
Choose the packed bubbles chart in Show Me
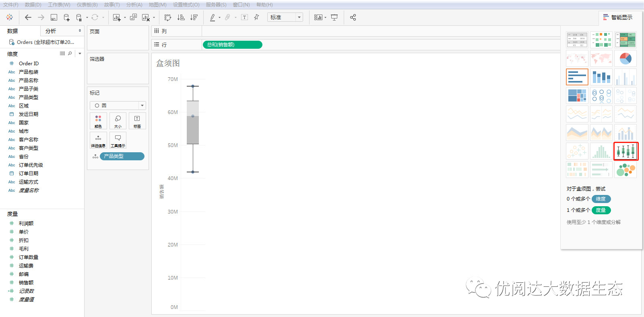click(x=625, y=170)
